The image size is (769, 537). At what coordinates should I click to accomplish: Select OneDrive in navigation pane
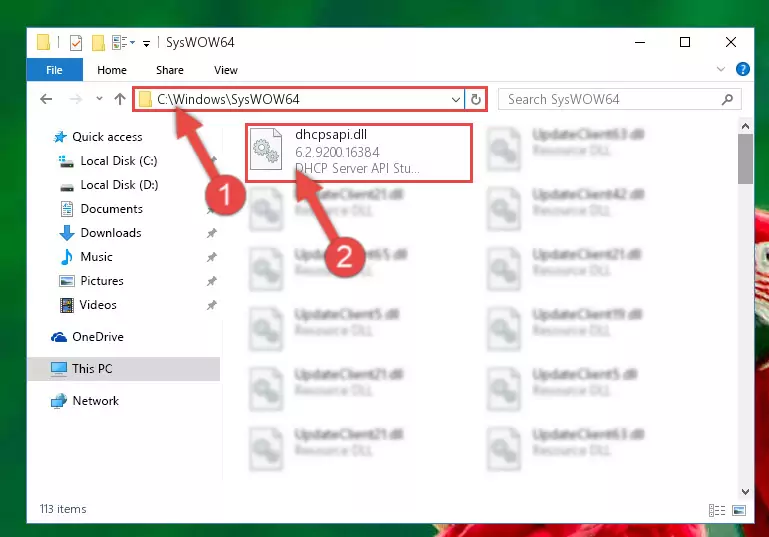(x=98, y=337)
